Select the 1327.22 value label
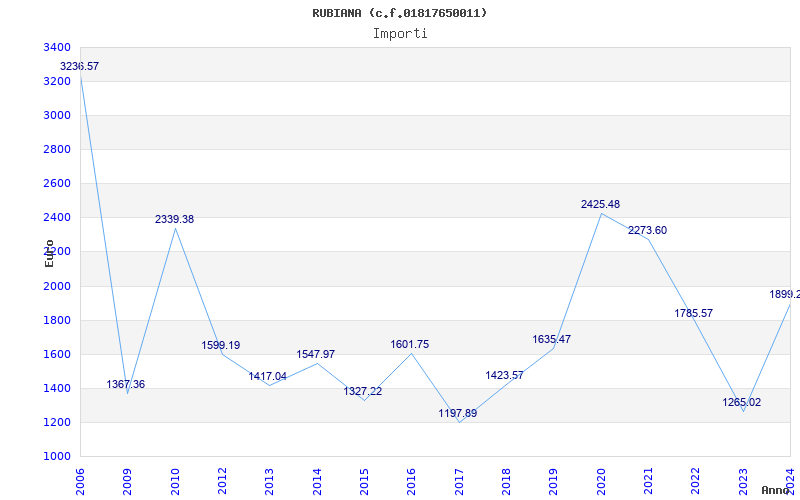Viewport: 800px width, 500px height. pos(363,392)
